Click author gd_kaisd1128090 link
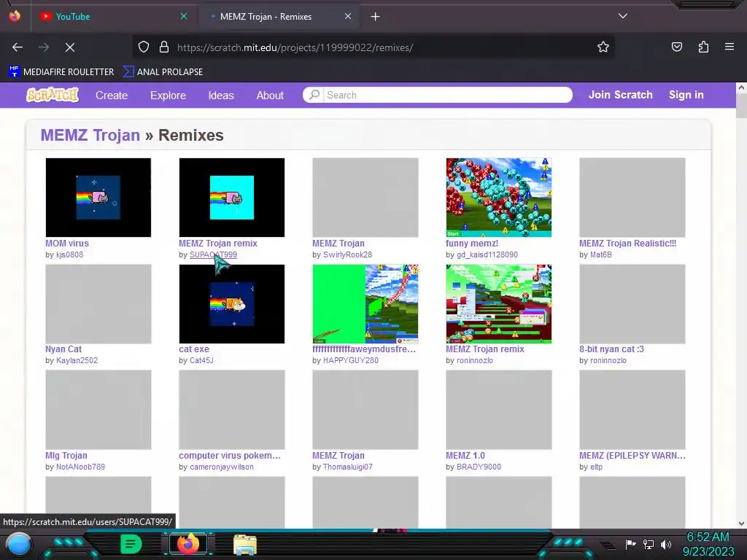 (x=487, y=254)
